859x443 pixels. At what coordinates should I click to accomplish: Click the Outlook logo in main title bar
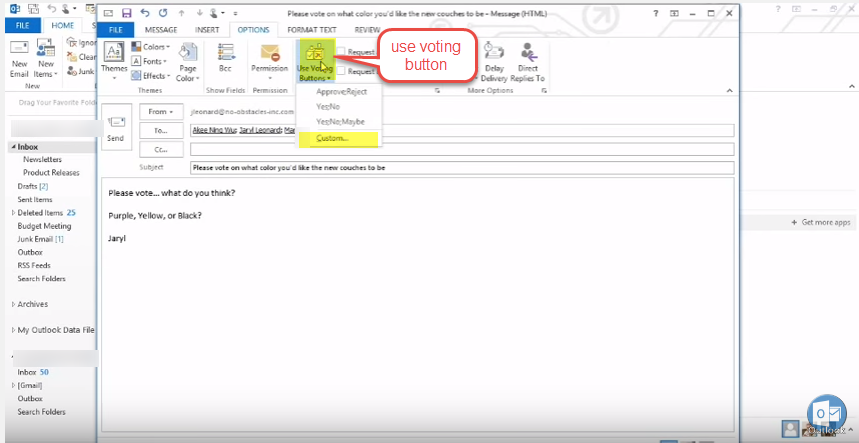pyautogui.click(x=15, y=9)
